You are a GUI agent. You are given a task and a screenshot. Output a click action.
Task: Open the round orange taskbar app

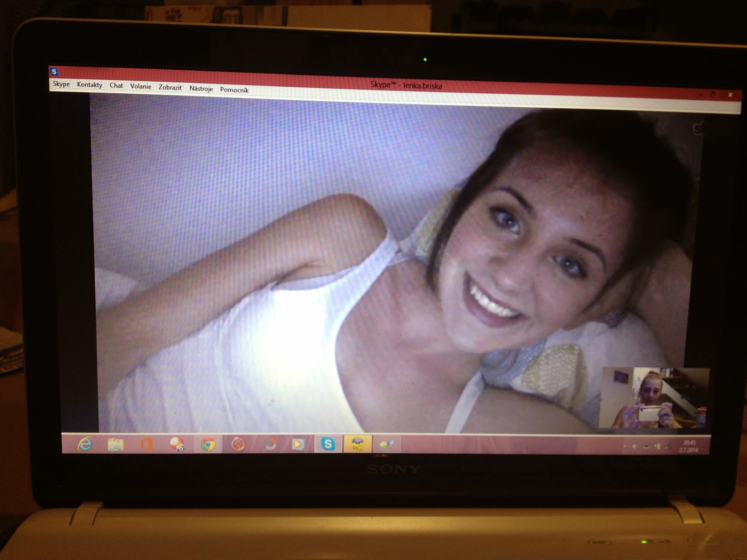[238, 444]
